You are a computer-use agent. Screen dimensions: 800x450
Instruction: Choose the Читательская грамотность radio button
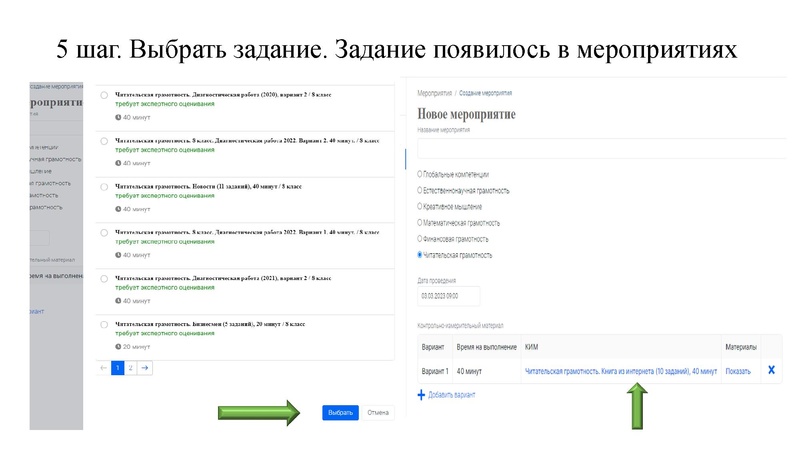click(420, 255)
